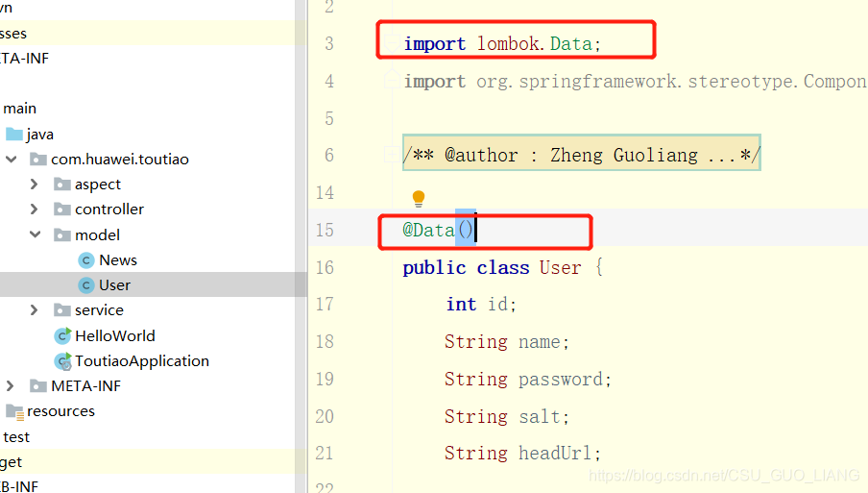Click the project tree vertical scrollbar
868x493 pixels.
(x=301, y=246)
